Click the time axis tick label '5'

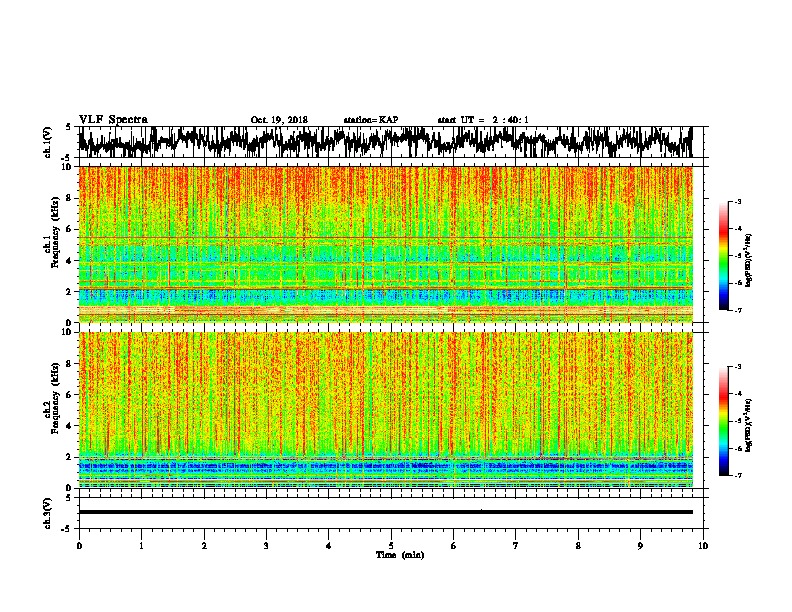391,546
